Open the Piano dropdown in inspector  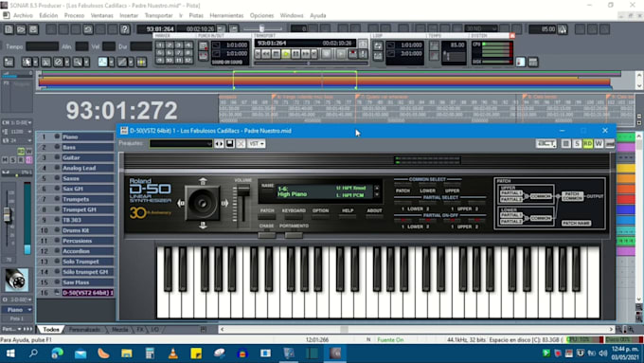pyautogui.click(x=17, y=310)
